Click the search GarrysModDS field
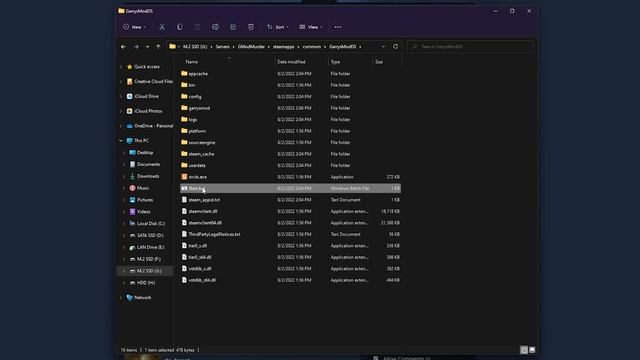 470,47
